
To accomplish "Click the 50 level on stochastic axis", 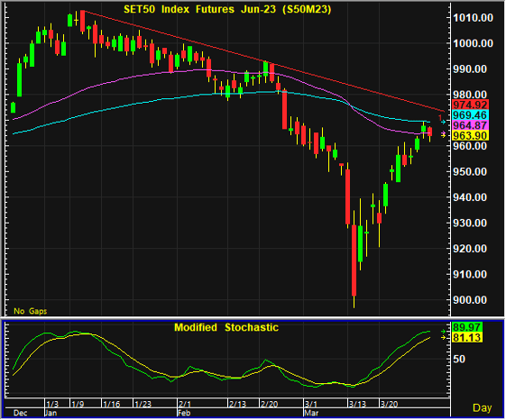I will (x=459, y=359).
